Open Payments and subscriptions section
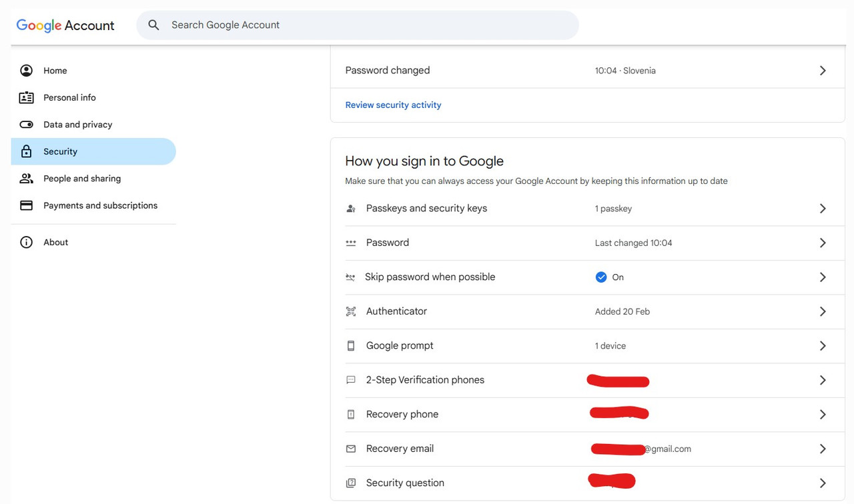The width and height of the screenshot is (854, 504). click(93, 205)
